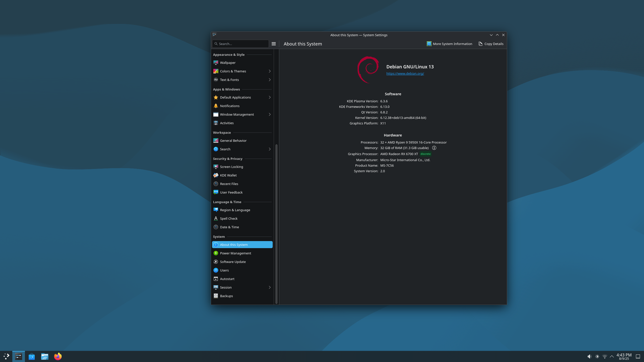The width and height of the screenshot is (644, 362).
Task: Click Graphics Platform value X11
Action: [383, 123]
